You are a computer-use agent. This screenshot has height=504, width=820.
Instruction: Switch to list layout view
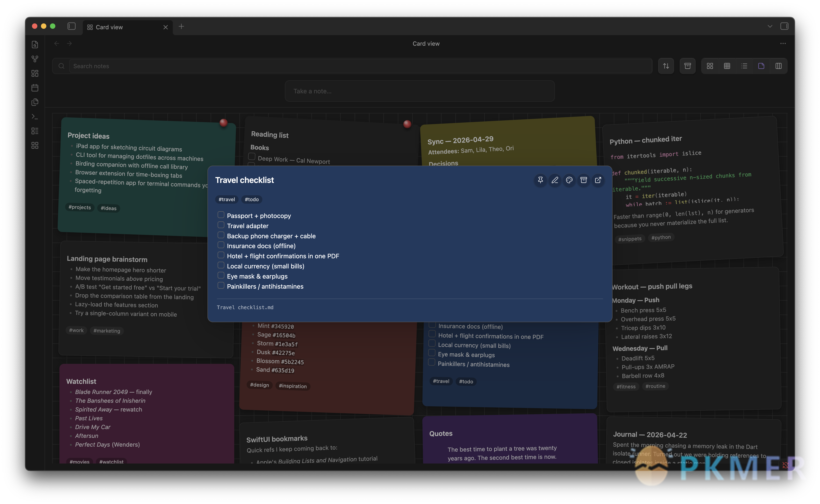(x=744, y=66)
